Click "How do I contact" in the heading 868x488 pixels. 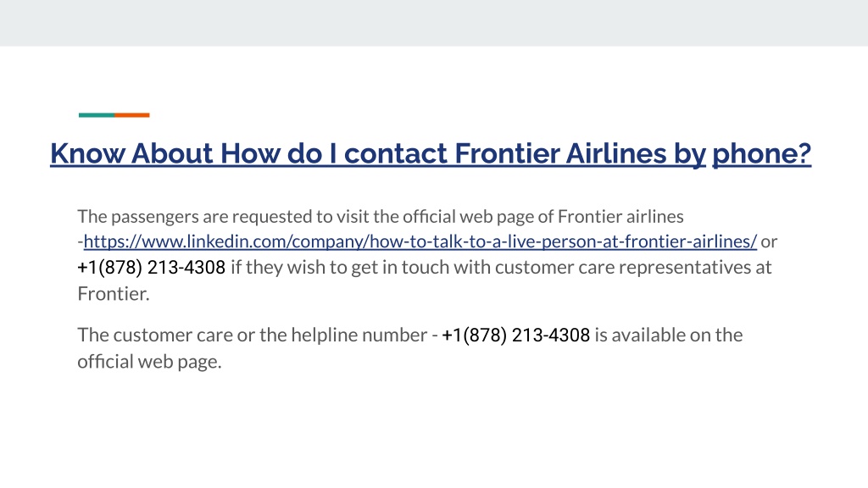point(334,153)
